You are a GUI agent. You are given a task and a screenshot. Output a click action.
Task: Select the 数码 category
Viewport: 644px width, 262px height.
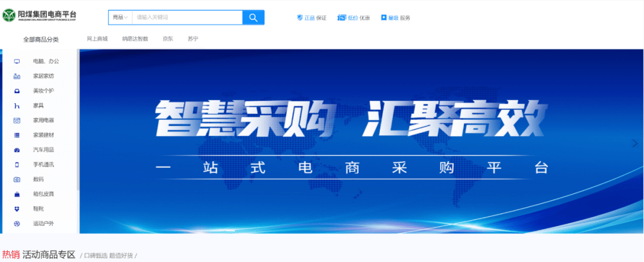pos(38,179)
